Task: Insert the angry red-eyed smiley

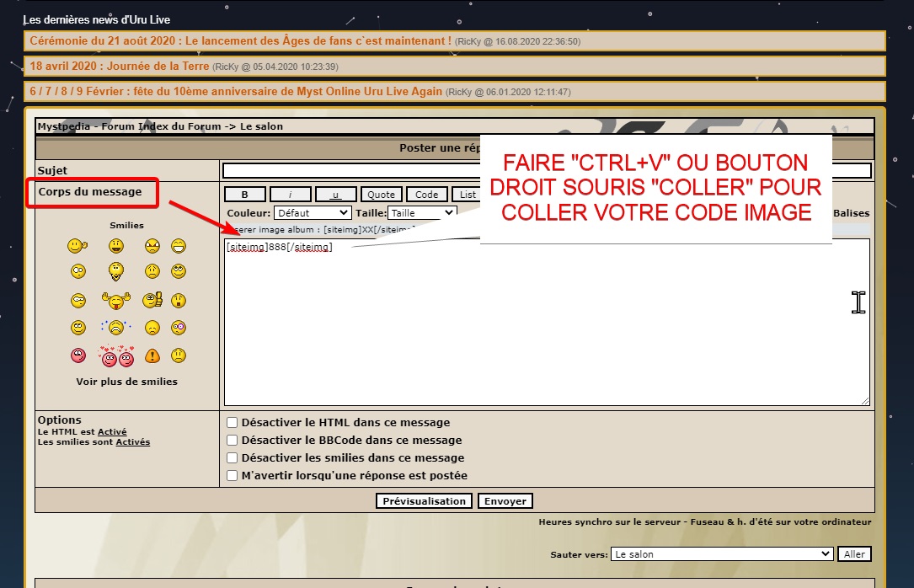Action: pyautogui.click(x=152, y=246)
